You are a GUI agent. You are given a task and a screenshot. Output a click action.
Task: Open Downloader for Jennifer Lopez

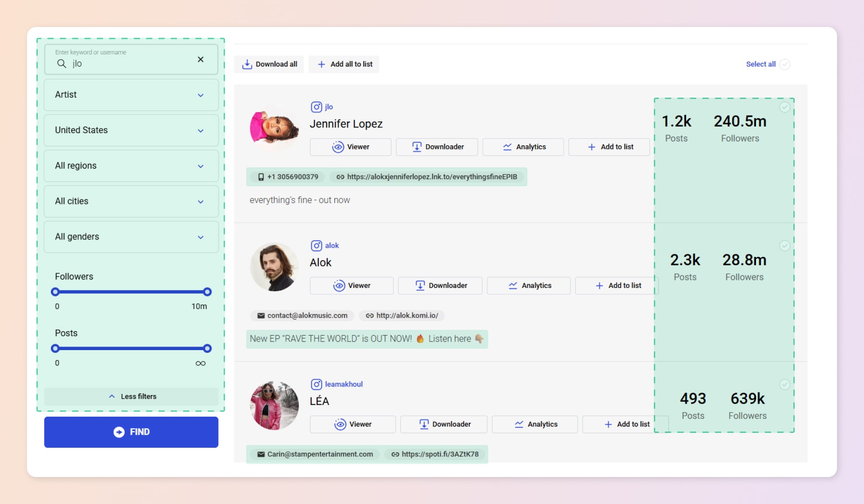point(437,147)
